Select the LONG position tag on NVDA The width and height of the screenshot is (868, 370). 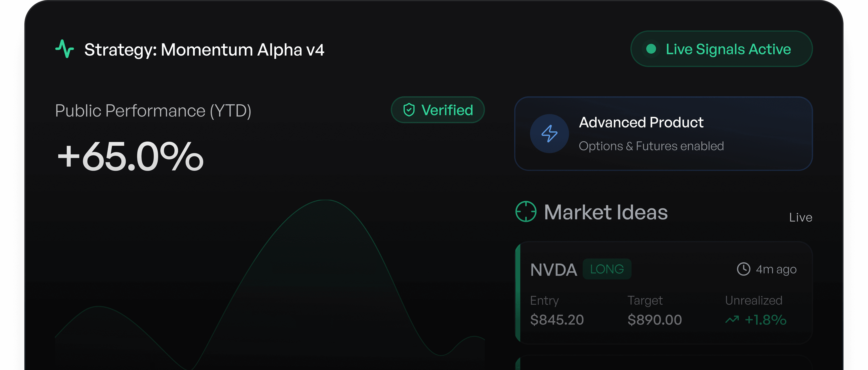coord(607,269)
